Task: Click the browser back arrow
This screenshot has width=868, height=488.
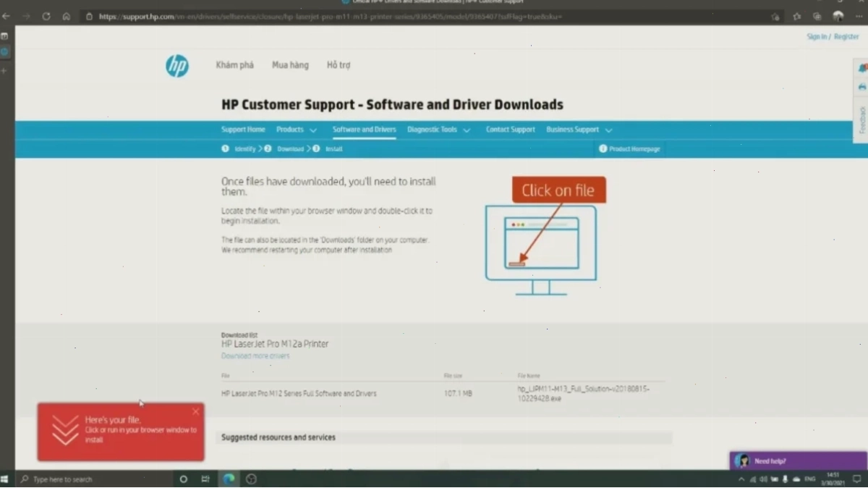Action: click(x=7, y=16)
